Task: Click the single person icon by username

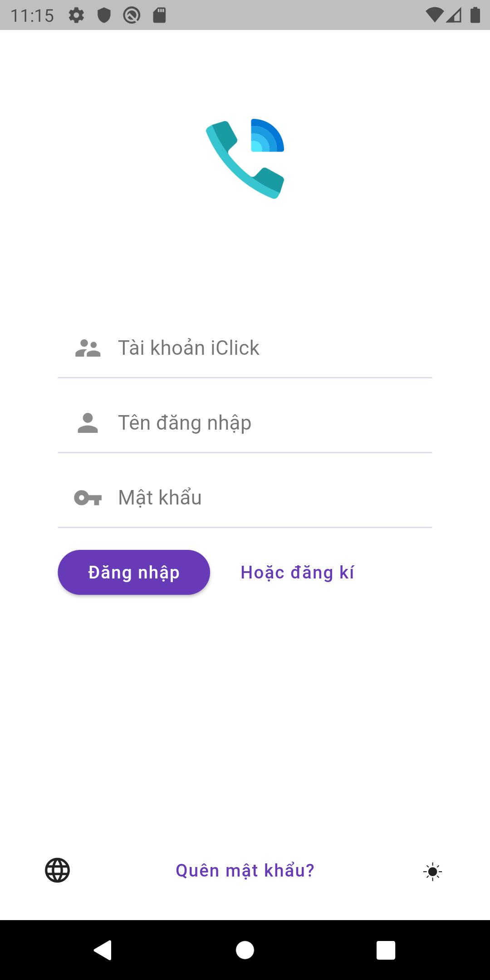Action: pos(88,423)
